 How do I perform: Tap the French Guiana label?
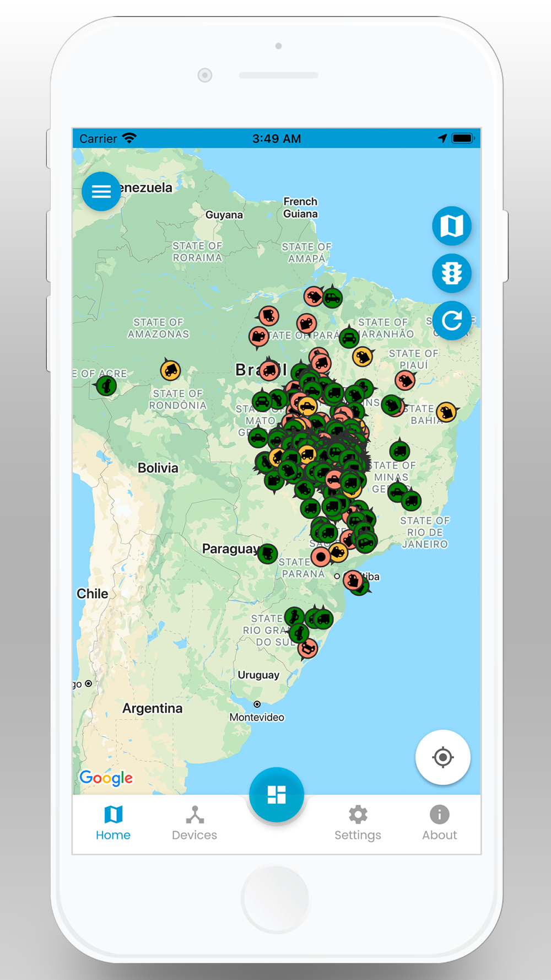point(300,208)
